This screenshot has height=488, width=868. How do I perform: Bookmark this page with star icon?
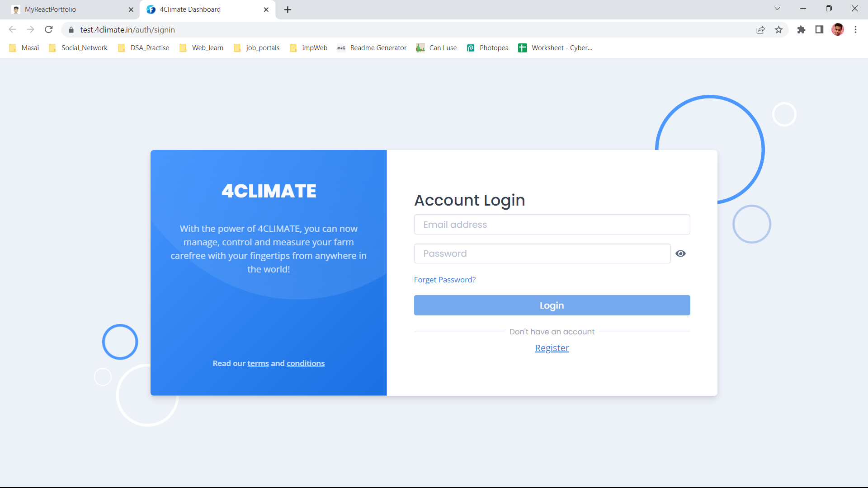pos(778,30)
